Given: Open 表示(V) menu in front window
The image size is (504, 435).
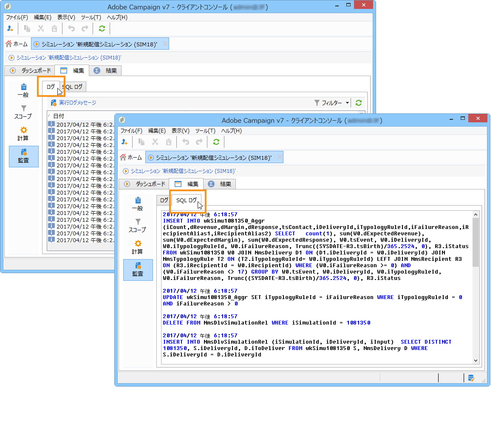Looking at the screenshot, I should (180, 131).
